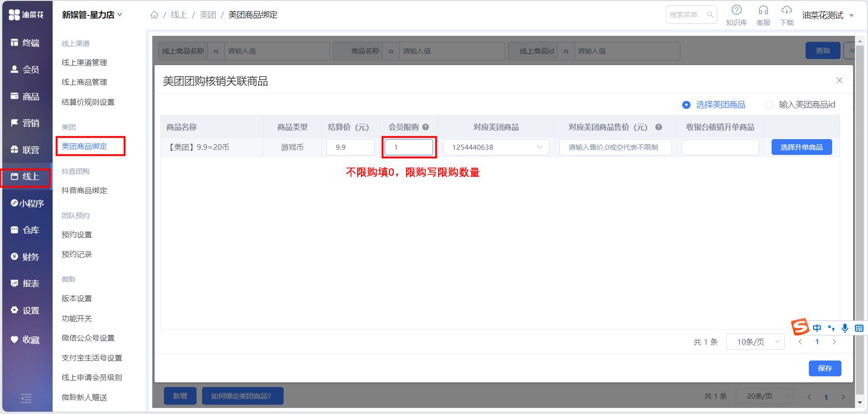Open the 设置 sidebar section

click(26, 310)
